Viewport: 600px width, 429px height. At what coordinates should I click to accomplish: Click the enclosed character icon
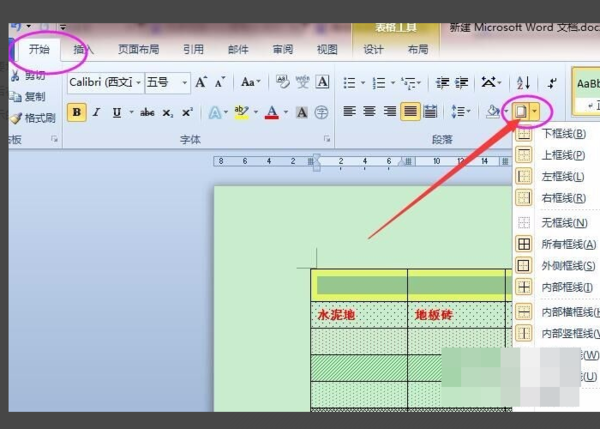[x=321, y=113]
